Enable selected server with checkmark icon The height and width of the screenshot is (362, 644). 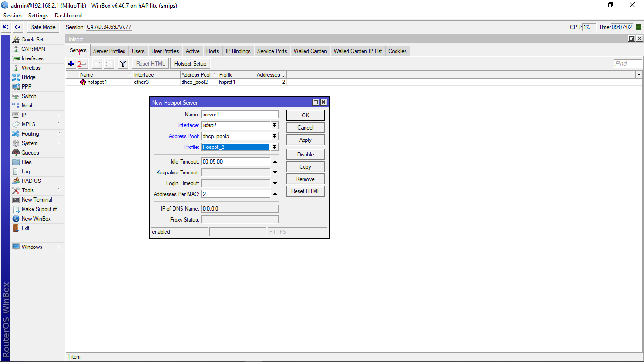click(x=97, y=64)
